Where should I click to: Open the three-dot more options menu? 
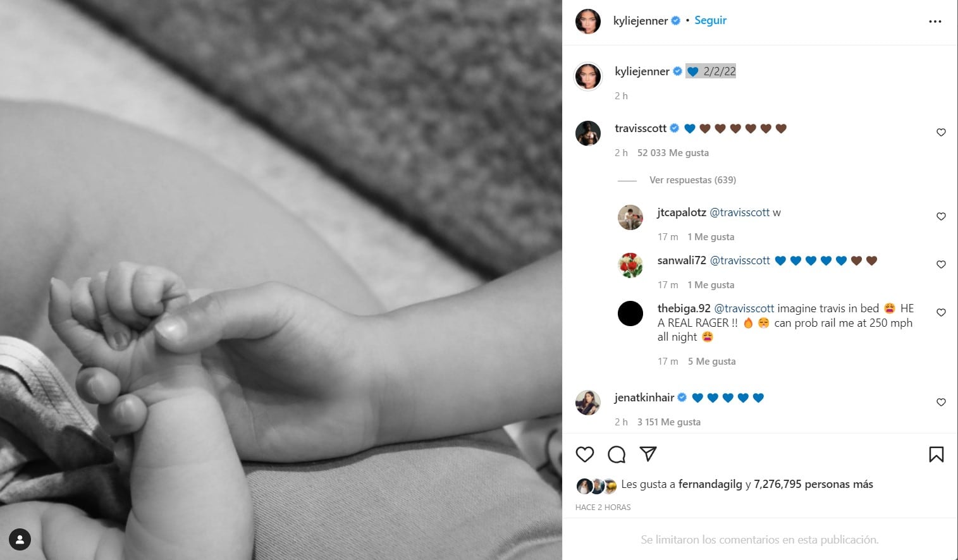tap(935, 21)
